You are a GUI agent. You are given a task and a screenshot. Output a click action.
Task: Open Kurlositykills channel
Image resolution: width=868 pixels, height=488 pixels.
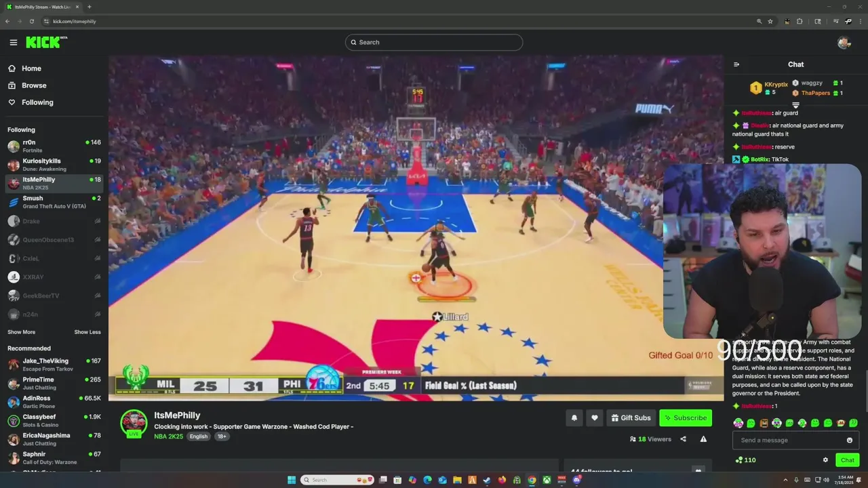54,165
